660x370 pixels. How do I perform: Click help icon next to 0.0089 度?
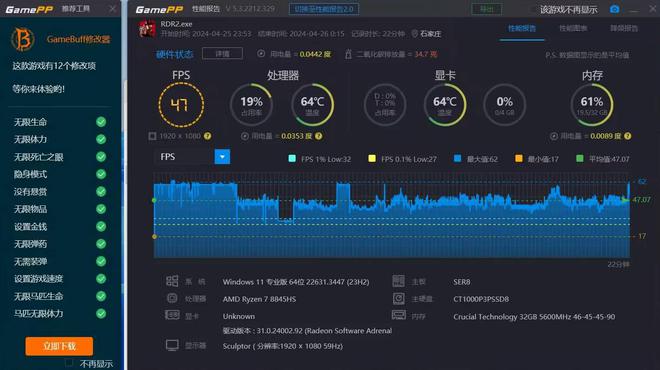(x=628, y=136)
